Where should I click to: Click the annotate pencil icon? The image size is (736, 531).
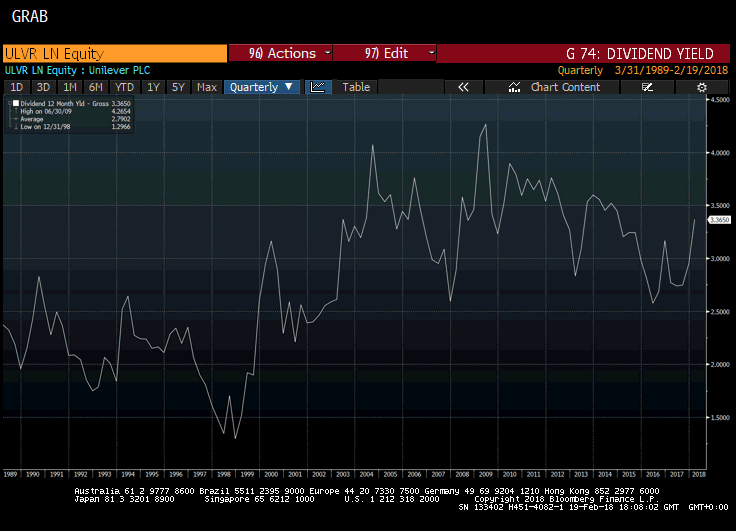coord(647,87)
